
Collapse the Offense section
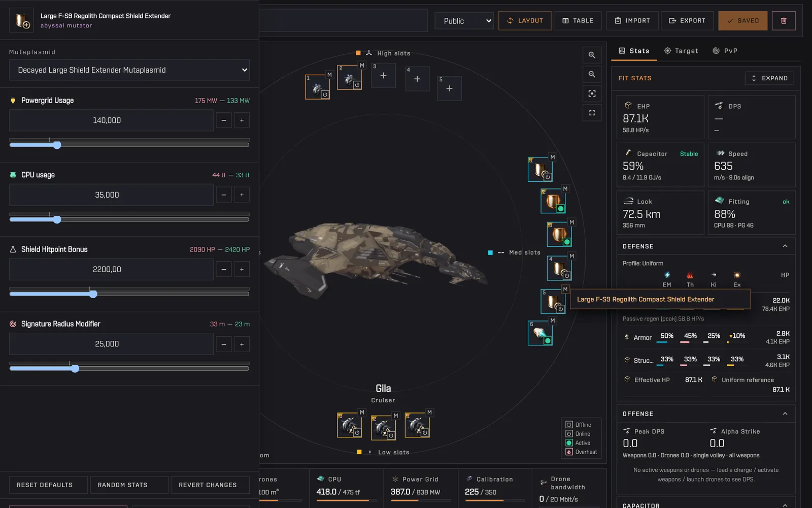click(x=785, y=414)
